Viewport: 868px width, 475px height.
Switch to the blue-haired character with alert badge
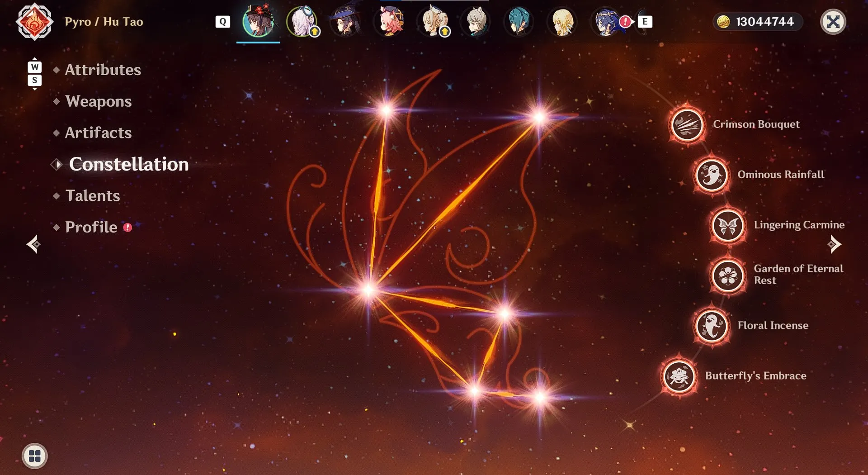607,21
